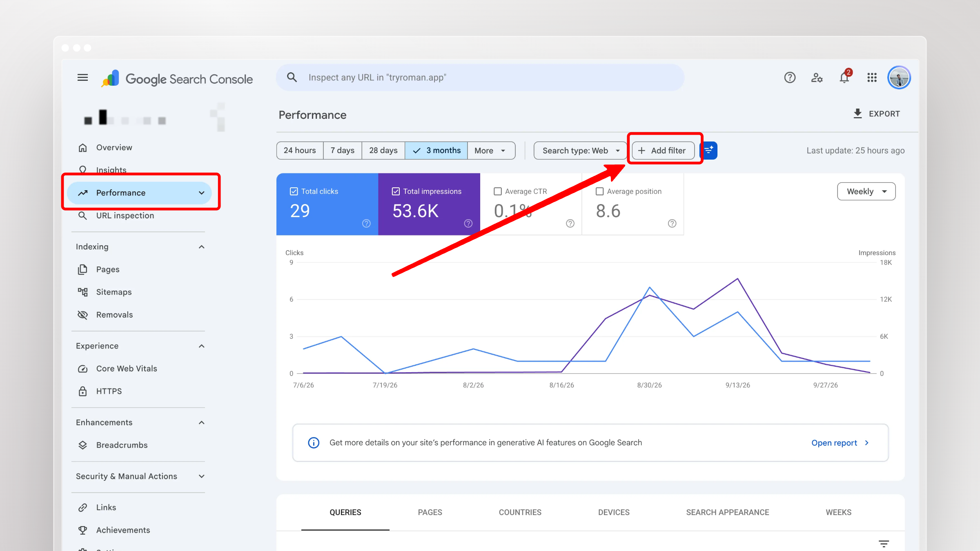Click the Add filter button

tap(663, 151)
